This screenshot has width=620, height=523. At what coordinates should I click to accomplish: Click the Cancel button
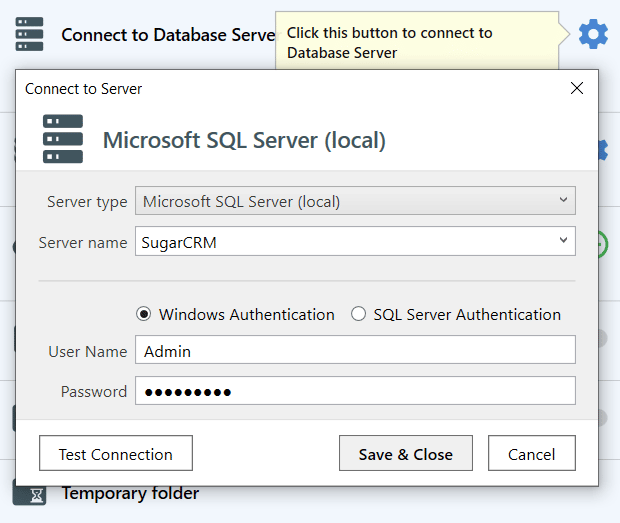(x=532, y=453)
